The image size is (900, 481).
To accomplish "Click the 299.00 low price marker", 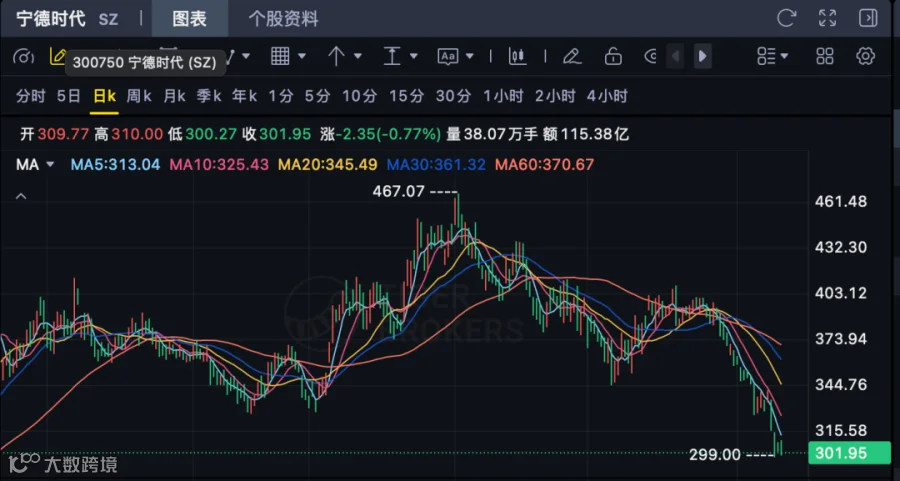I will tap(715, 455).
